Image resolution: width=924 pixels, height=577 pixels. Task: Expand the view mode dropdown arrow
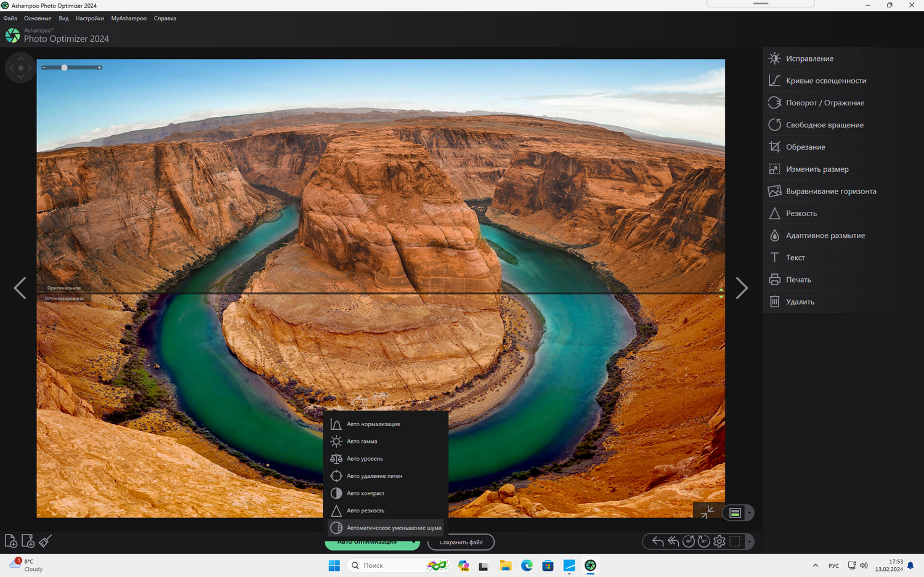tap(749, 513)
